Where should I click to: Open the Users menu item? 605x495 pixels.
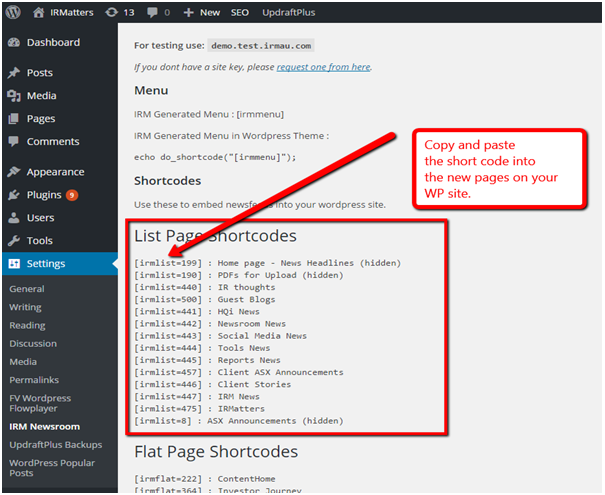(41, 218)
